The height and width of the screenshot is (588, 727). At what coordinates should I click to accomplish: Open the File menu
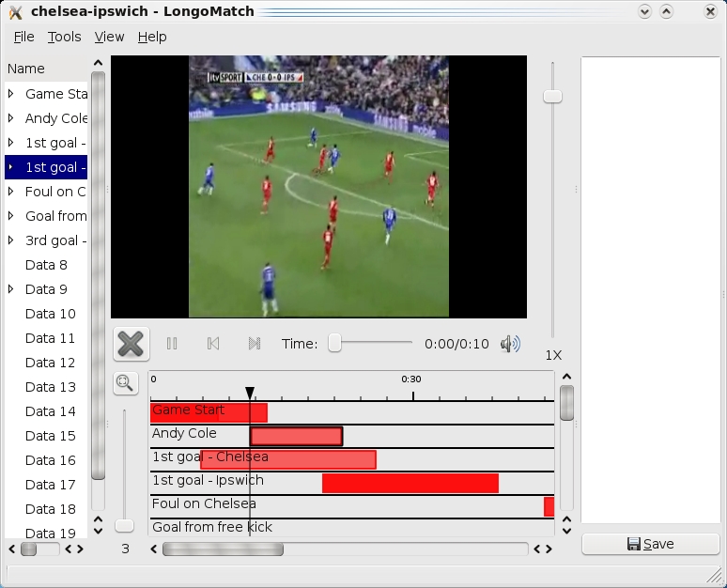point(23,37)
